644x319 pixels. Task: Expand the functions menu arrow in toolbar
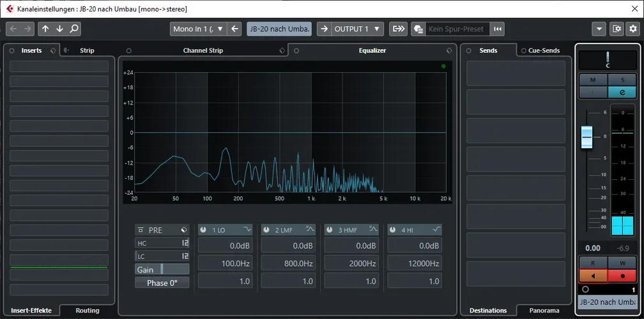click(599, 29)
